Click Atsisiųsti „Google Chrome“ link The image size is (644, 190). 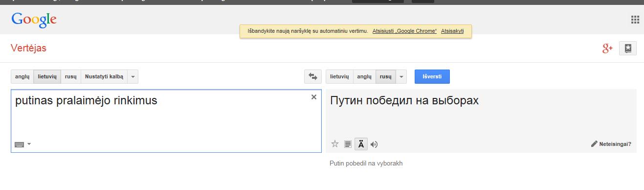point(404,31)
